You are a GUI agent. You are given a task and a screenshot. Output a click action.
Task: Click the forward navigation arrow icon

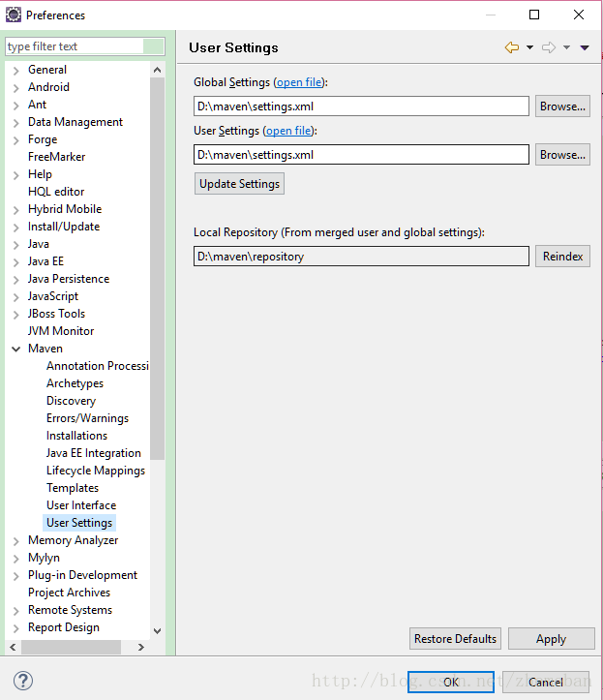pos(548,47)
